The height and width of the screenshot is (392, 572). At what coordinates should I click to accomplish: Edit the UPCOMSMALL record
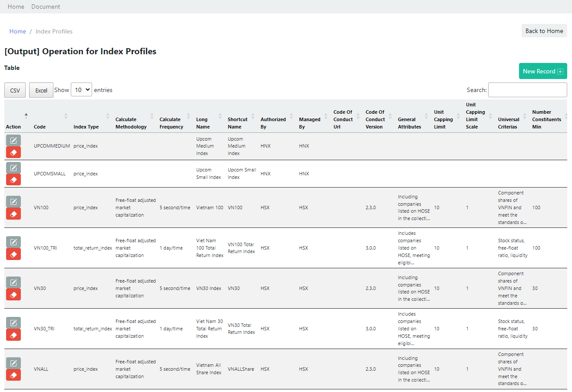coord(13,168)
